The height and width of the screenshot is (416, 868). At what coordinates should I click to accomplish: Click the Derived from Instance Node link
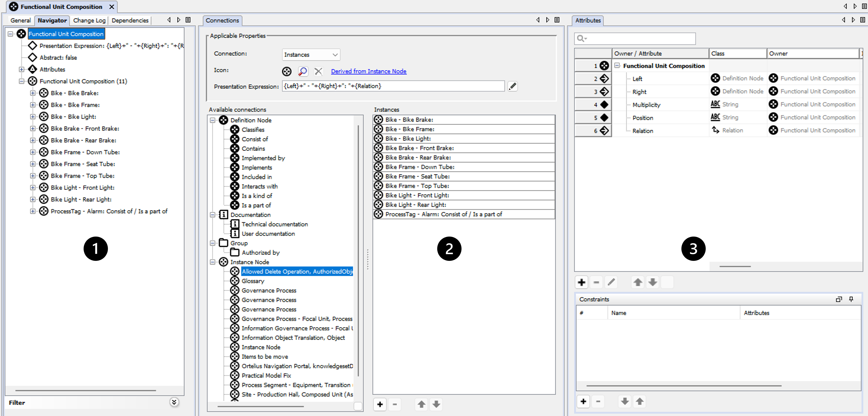pyautogui.click(x=368, y=71)
